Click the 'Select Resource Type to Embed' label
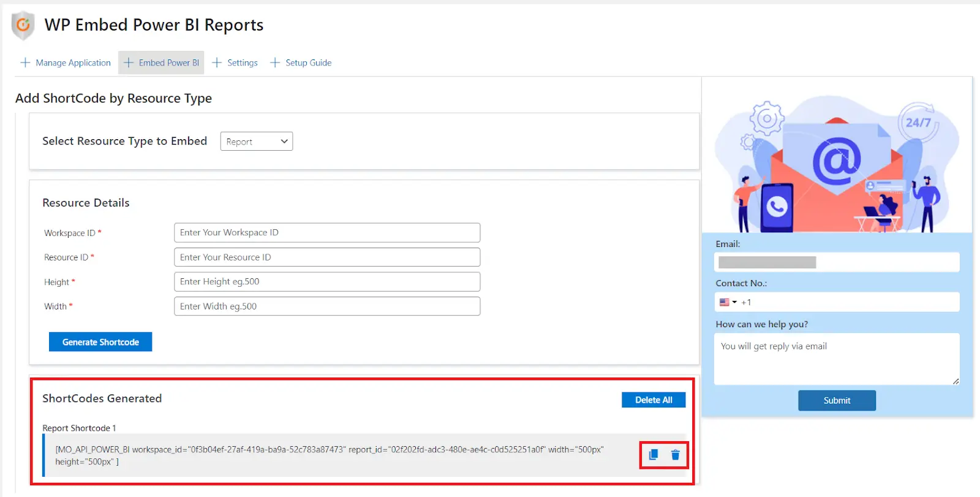 [x=124, y=141]
